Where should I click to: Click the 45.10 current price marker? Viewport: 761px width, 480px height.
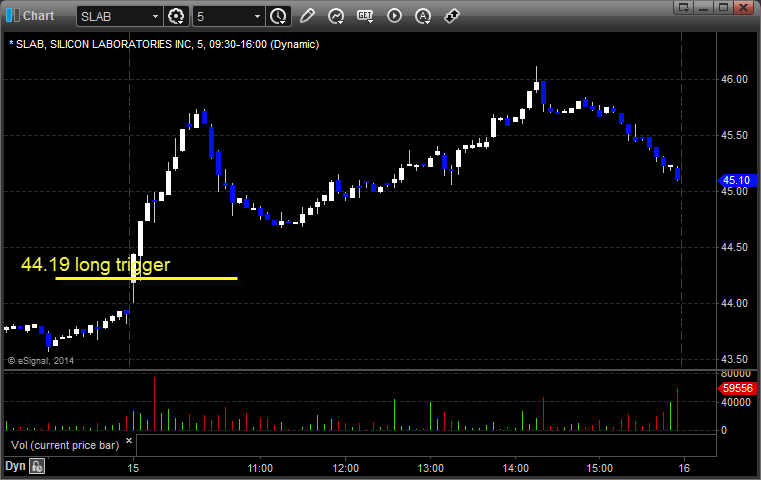click(x=737, y=181)
